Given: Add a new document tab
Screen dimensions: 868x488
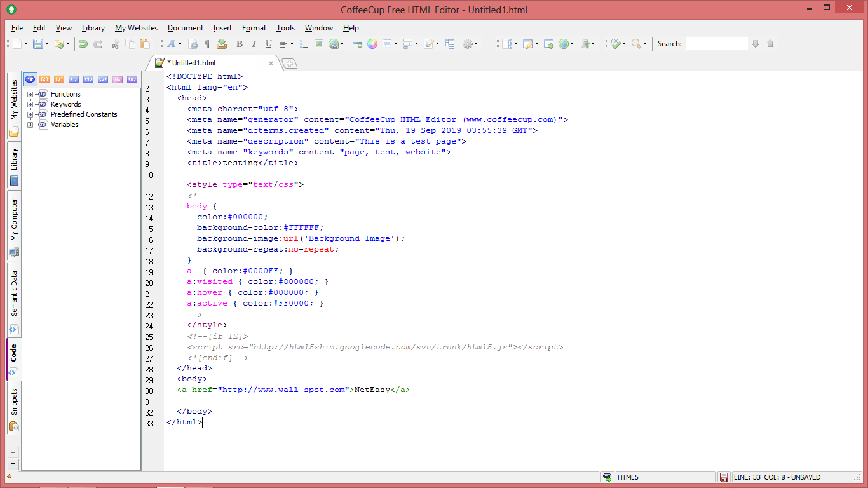Looking at the screenshot, I should pos(289,64).
